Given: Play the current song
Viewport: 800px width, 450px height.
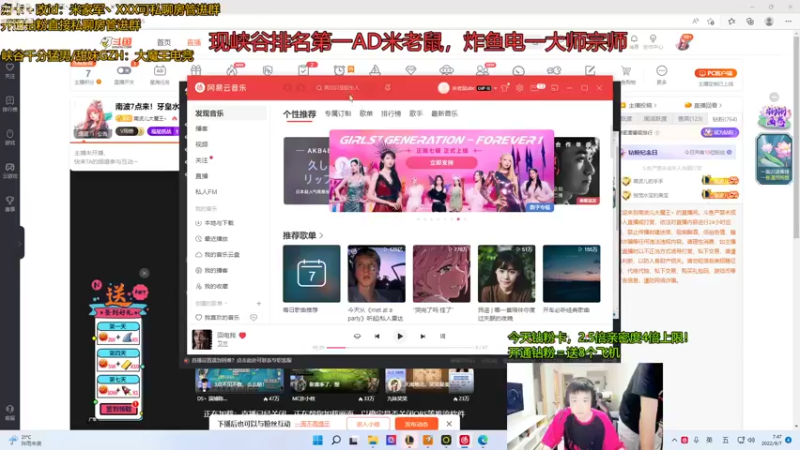Looking at the screenshot, I should click(x=400, y=336).
